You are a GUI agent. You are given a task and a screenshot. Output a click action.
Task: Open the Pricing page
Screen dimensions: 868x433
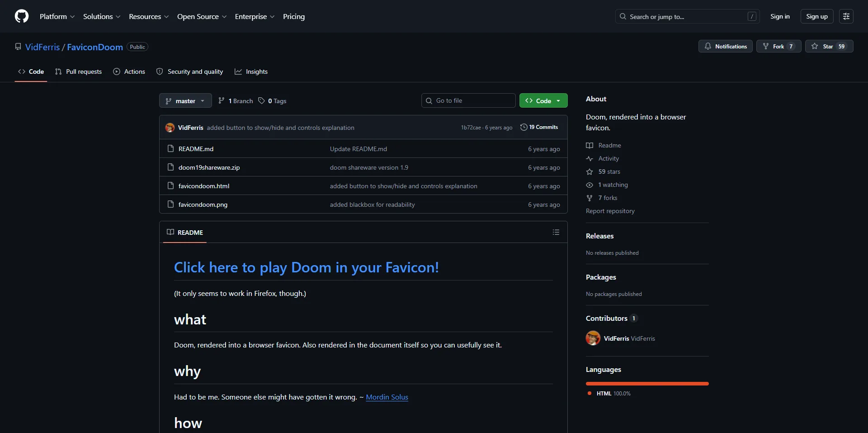pyautogui.click(x=294, y=16)
